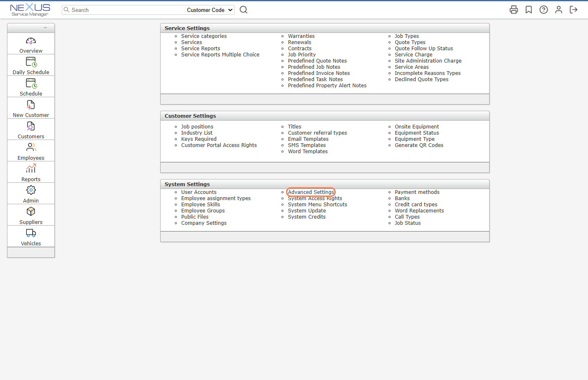Open Predefined Task Notes
Viewport: 588px width, 380px height.
click(315, 79)
